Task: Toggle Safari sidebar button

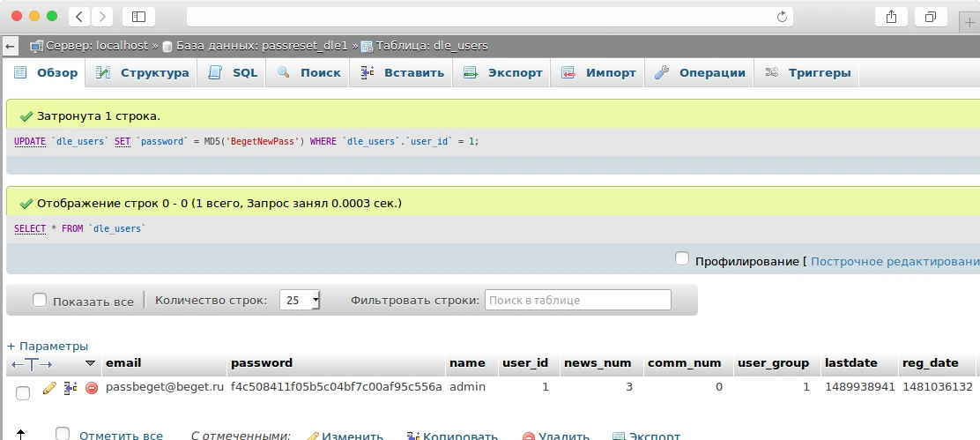Action: click(138, 17)
